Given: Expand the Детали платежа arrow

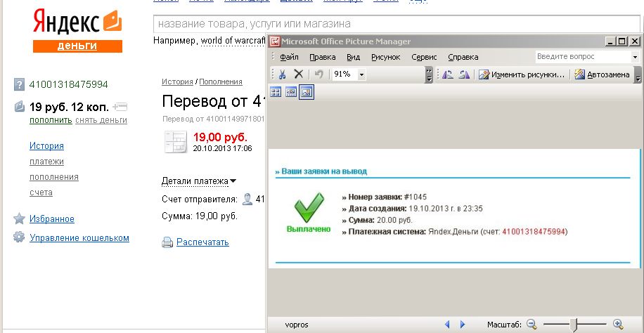Looking at the screenshot, I should [x=233, y=181].
